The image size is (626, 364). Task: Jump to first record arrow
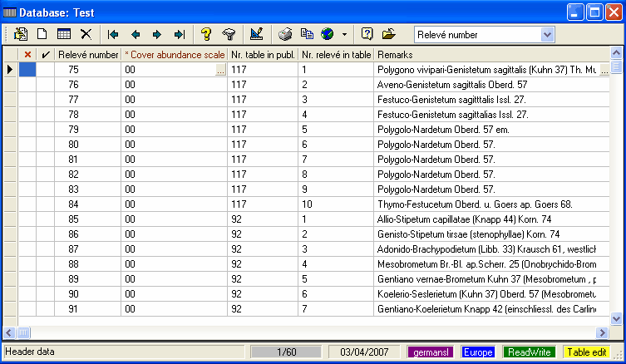[113, 34]
